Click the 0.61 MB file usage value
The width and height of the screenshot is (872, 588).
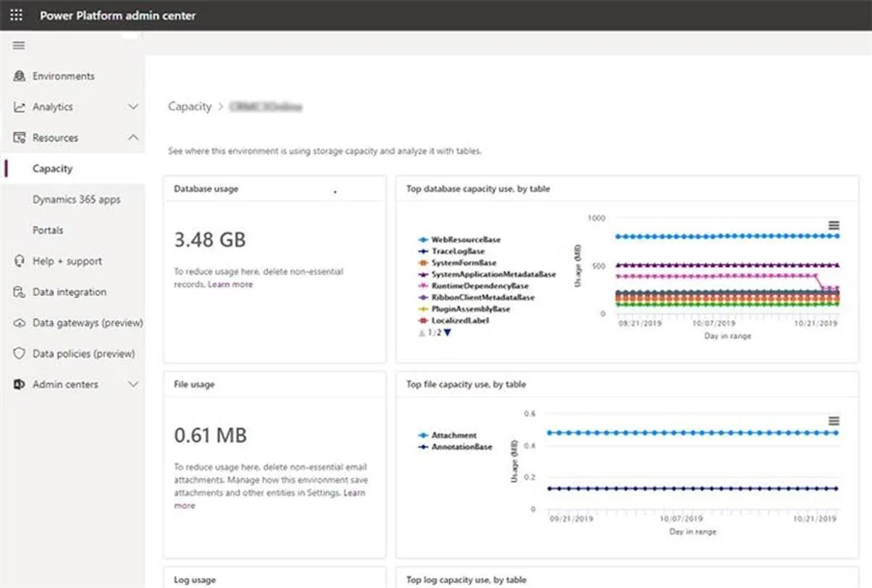pos(211,435)
